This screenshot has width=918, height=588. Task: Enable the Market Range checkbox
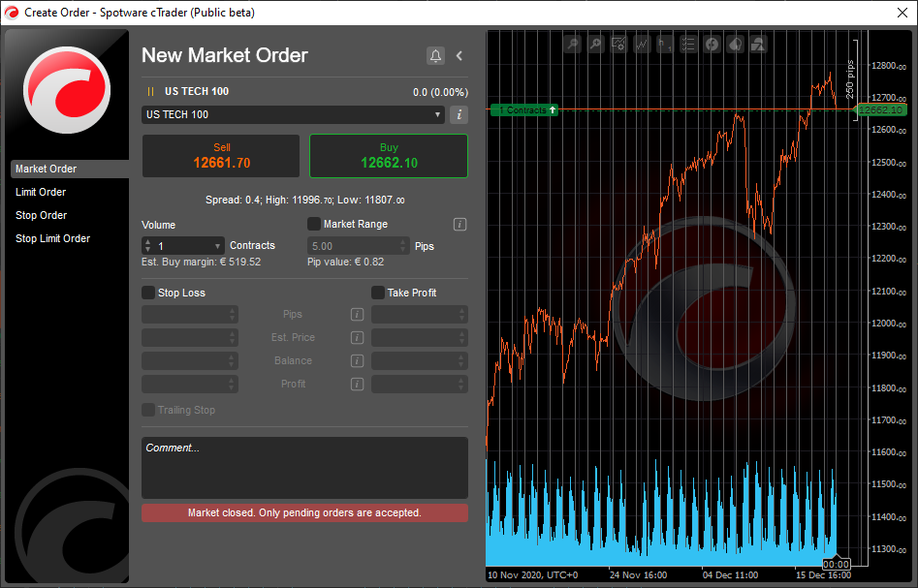click(x=314, y=224)
